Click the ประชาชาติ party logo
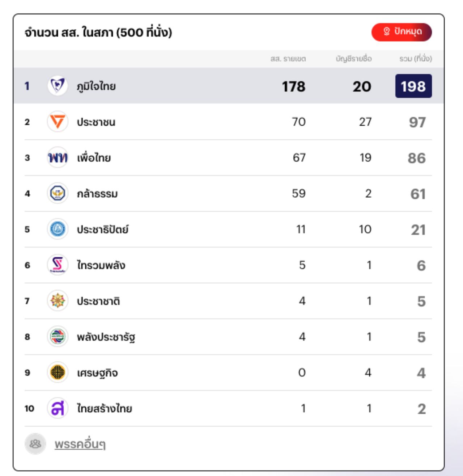This screenshot has height=476, width=463. [x=58, y=301]
